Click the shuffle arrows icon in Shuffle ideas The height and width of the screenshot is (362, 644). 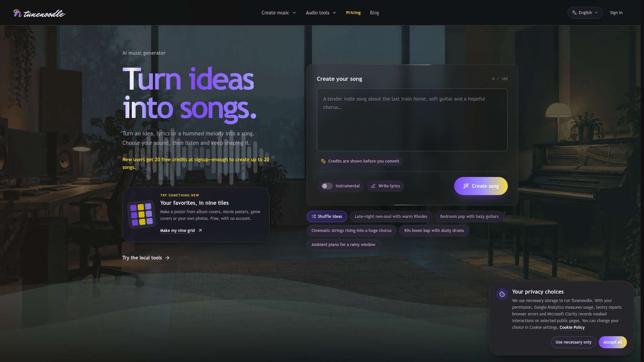coord(314,217)
